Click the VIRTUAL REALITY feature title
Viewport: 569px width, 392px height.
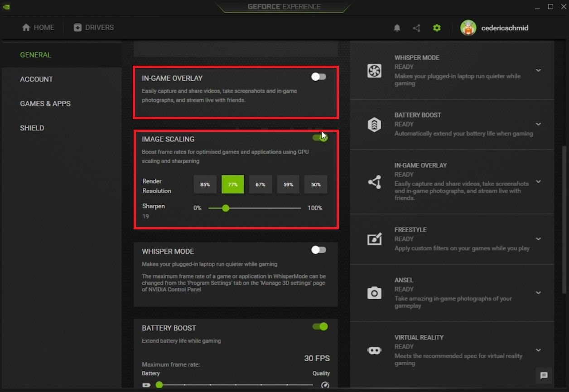click(x=419, y=338)
